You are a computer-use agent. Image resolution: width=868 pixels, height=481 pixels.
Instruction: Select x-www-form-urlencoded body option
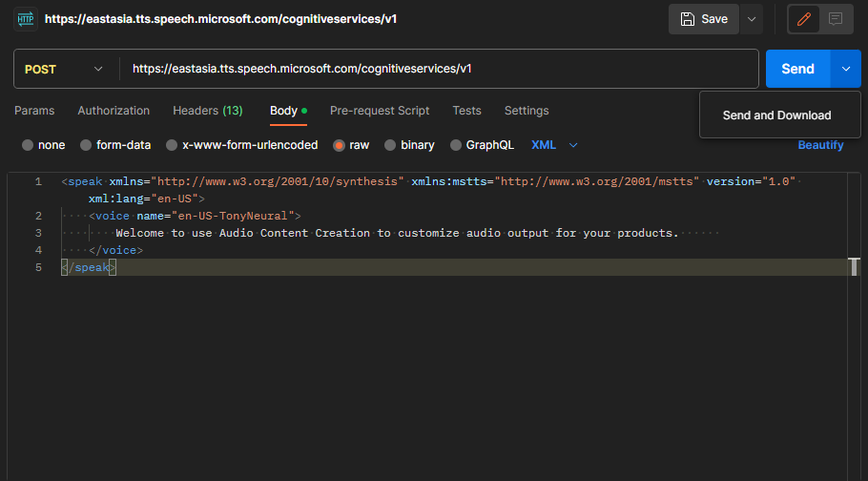[172, 145]
